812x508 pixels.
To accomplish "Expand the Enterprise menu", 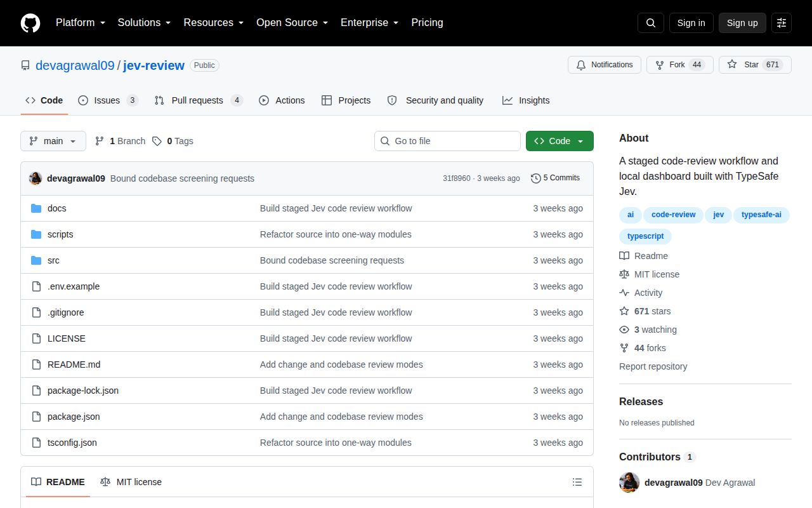I will point(369,22).
